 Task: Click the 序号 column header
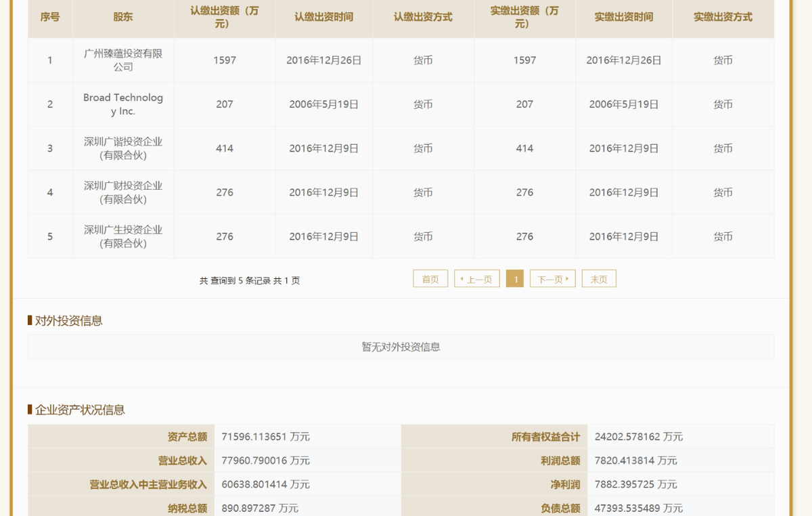tap(50, 17)
